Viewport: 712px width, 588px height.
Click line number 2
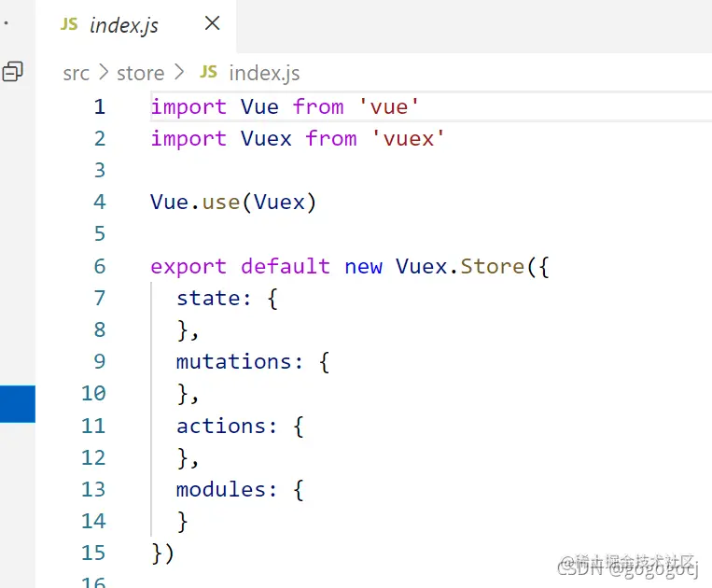100,139
